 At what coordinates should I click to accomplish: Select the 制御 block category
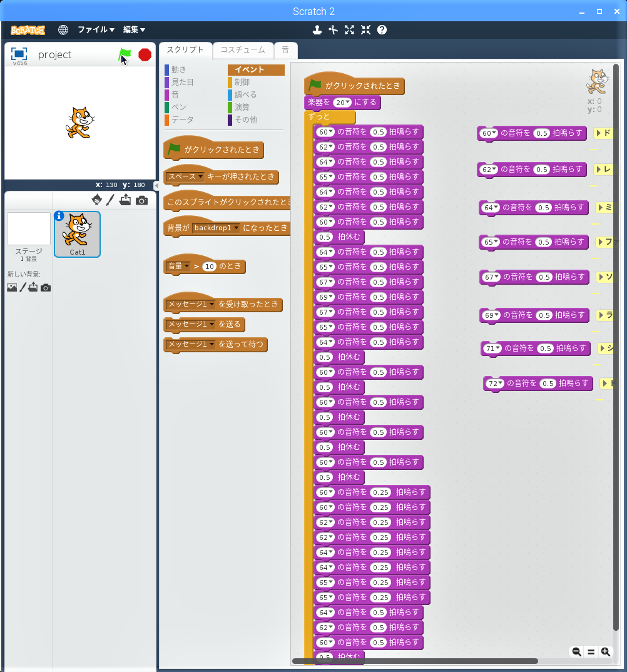pos(242,82)
